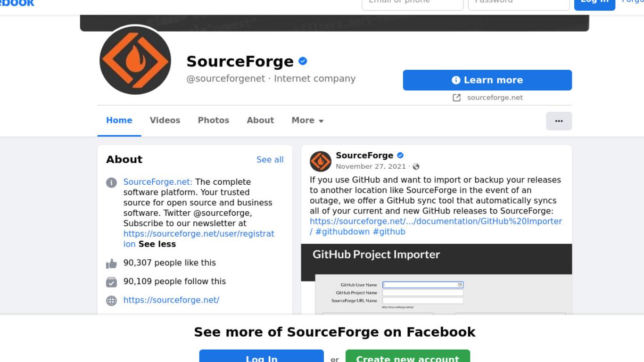Click the globe website icon

point(111,301)
